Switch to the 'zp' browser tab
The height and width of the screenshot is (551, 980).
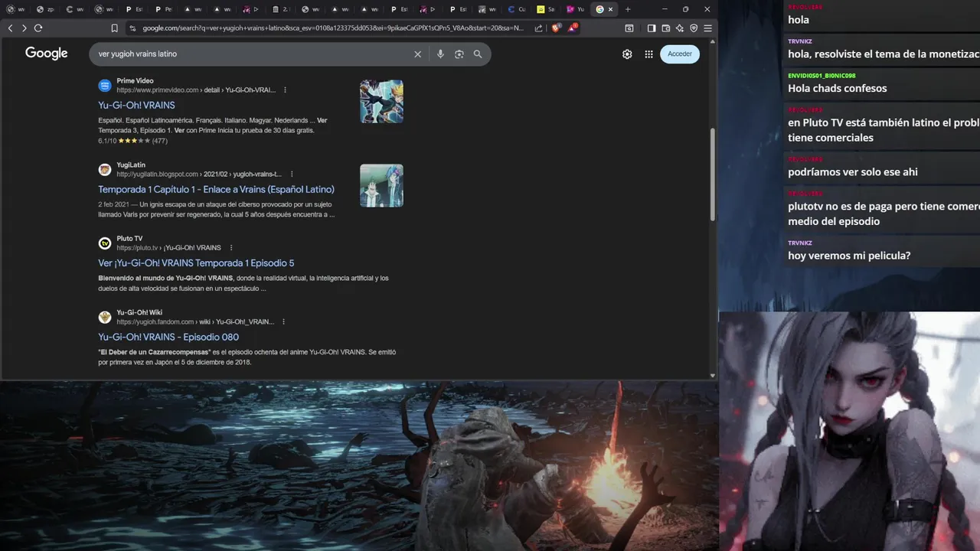[45, 9]
